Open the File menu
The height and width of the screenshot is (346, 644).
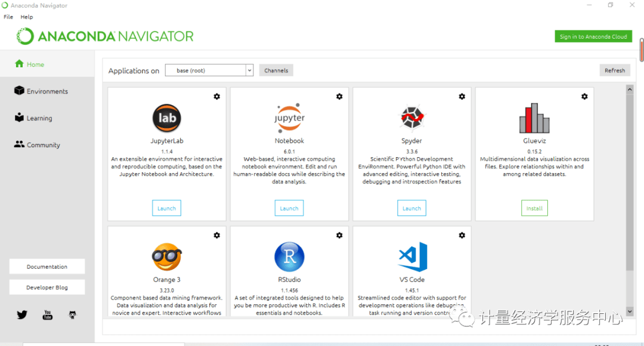[8, 17]
